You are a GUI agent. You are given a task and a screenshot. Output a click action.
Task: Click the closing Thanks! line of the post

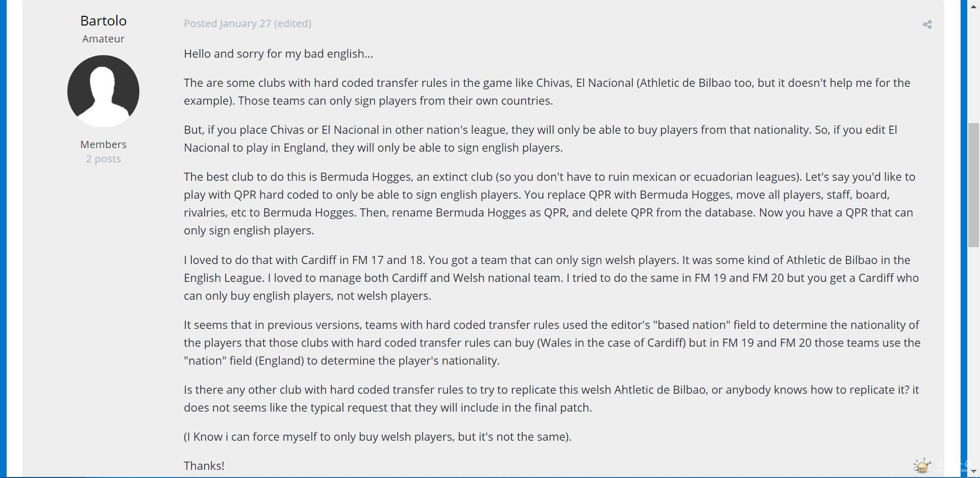[204, 466]
